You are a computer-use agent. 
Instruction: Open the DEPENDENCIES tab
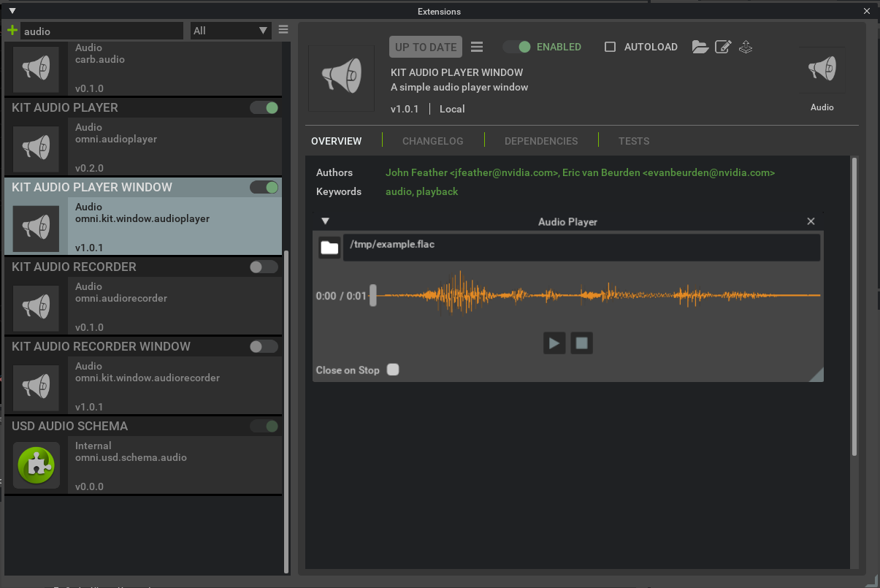(x=541, y=141)
